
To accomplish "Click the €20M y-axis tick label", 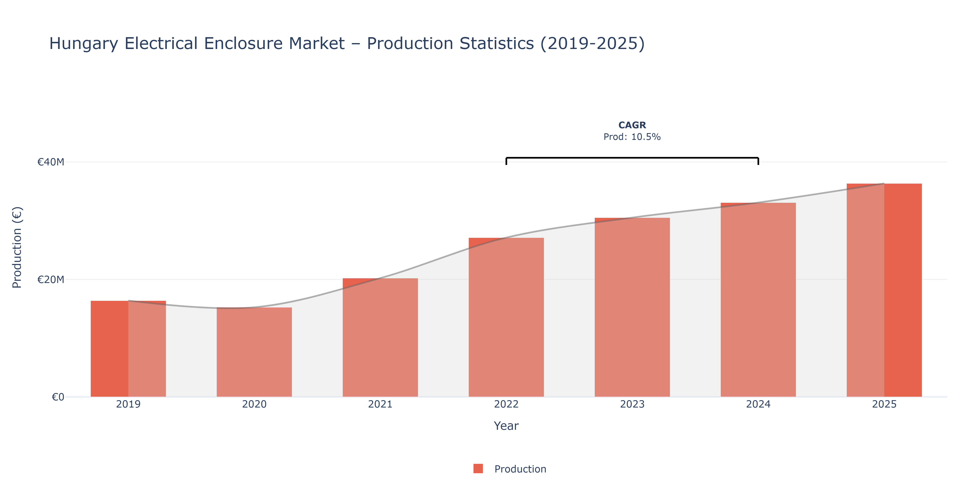I will click(x=51, y=280).
